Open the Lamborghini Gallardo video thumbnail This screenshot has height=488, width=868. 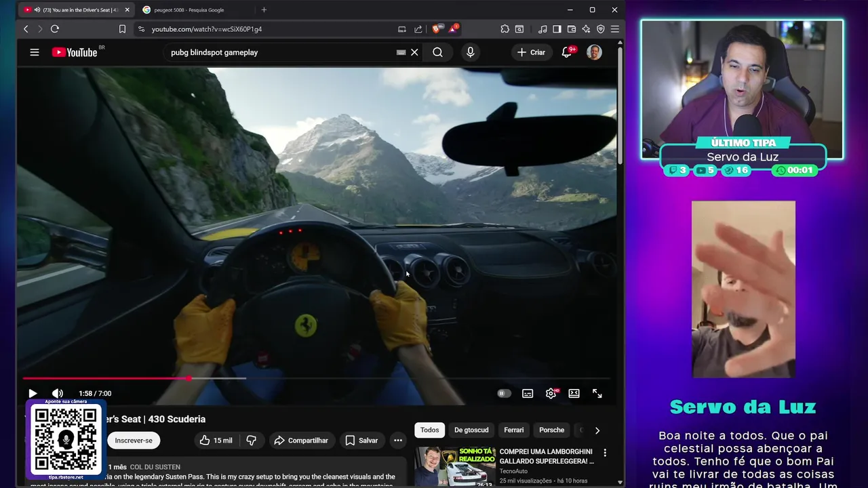(x=455, y=466)
